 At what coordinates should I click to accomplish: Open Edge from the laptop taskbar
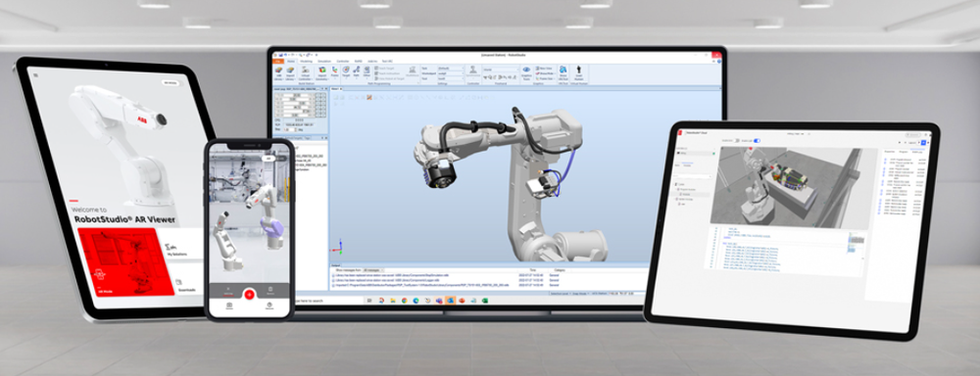point(416,301)
